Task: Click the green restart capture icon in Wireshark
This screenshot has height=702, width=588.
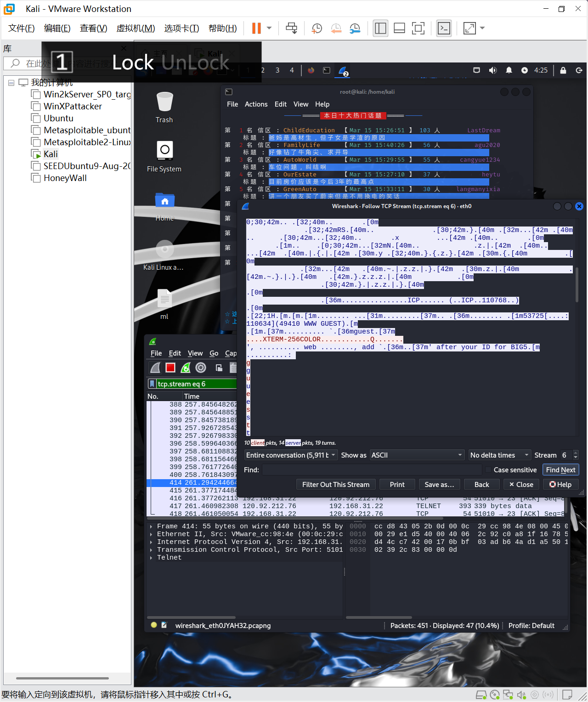Action: click(x=186, y=368)
